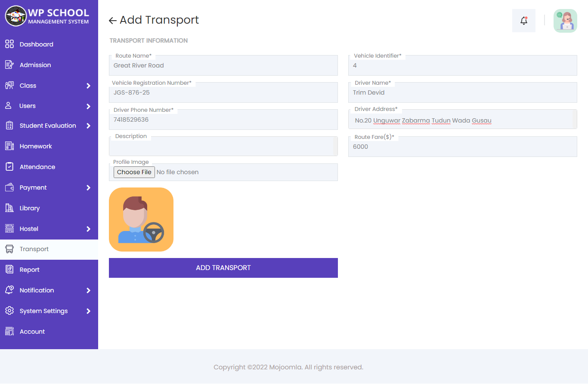Click the Student Evaluation clipboard icon
The width and height of the screenshot is (588, 384).
(x=9, y=126)
